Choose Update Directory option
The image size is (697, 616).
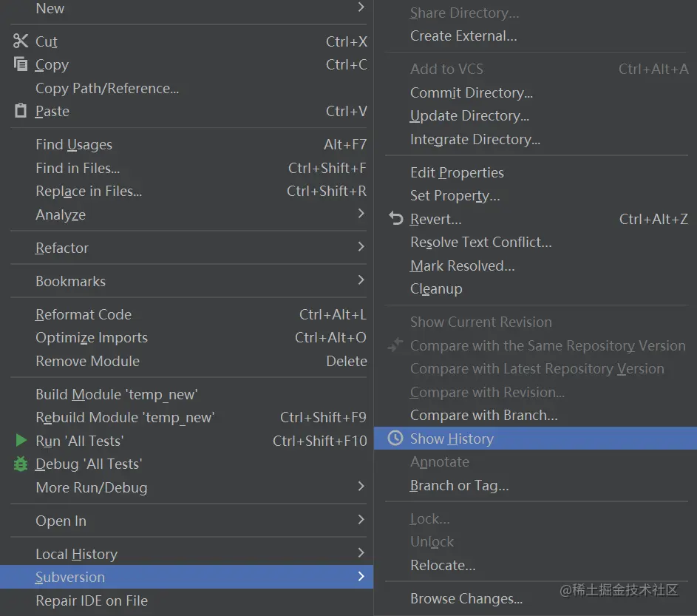[469, 116]
